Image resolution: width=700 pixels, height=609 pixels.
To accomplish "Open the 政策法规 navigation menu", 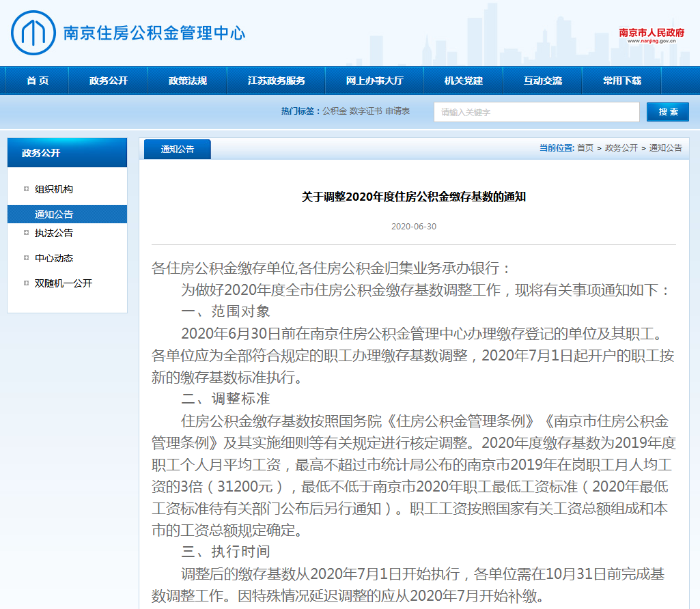I will coord(188,81).
